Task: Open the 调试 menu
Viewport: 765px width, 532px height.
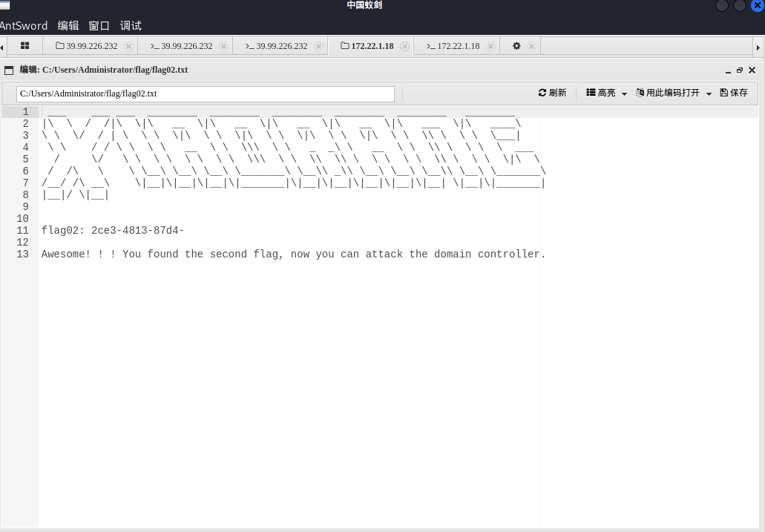Action: (x=131, y=25)
